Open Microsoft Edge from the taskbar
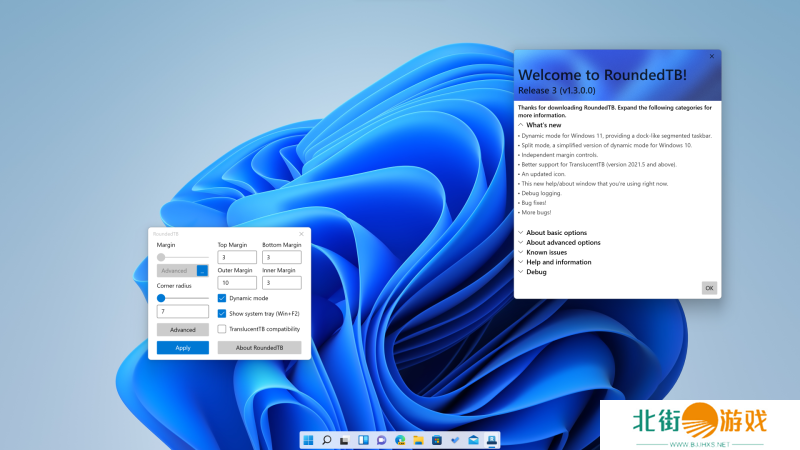The height and width of the screenshot is (450, 800). tap(400, 440)
